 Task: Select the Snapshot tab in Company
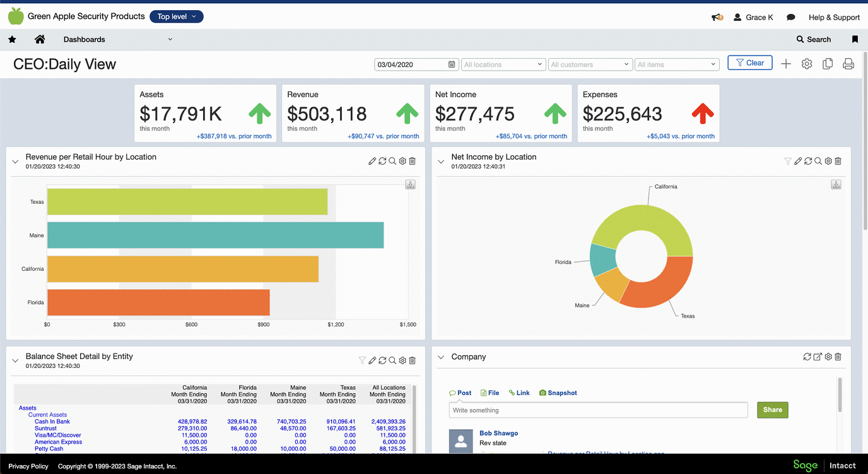(x=558, y=393)
